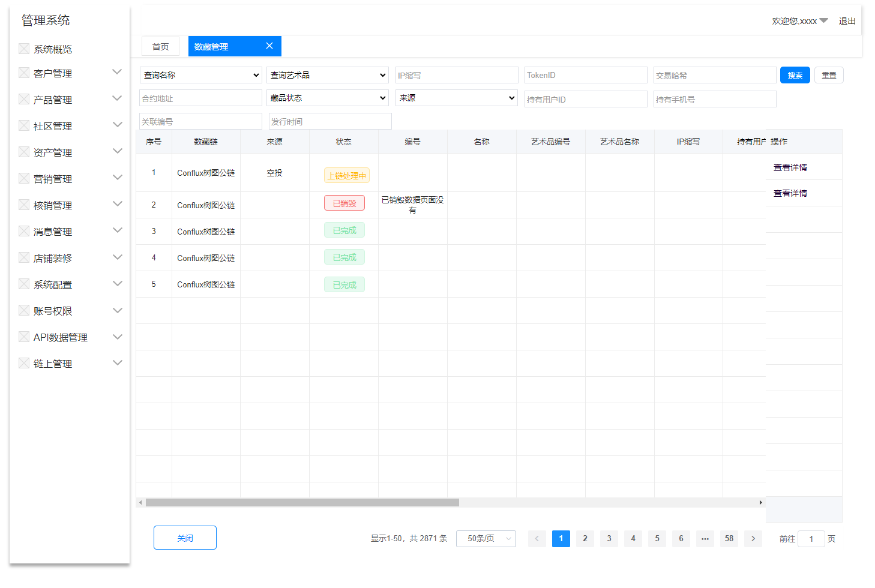Screen dimensions: 875x588
Task: Go to page 2
Action: tap(585, 538)
